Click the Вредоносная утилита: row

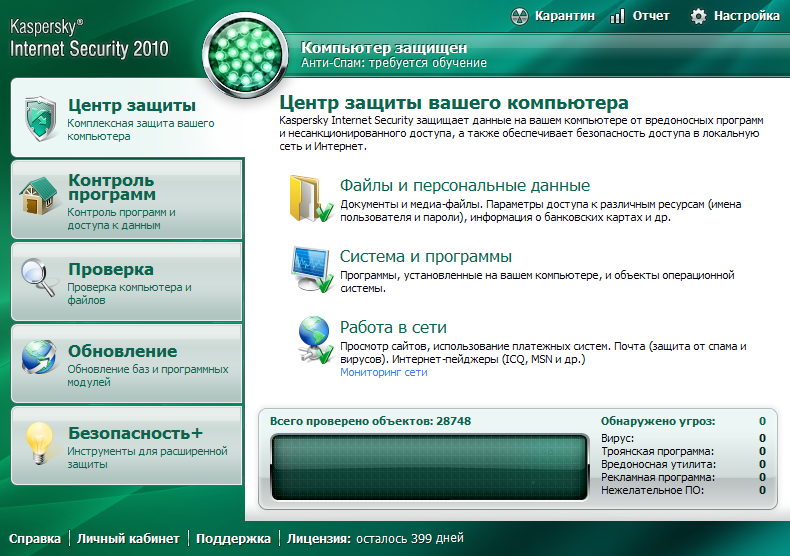click(x=683, y=464)
